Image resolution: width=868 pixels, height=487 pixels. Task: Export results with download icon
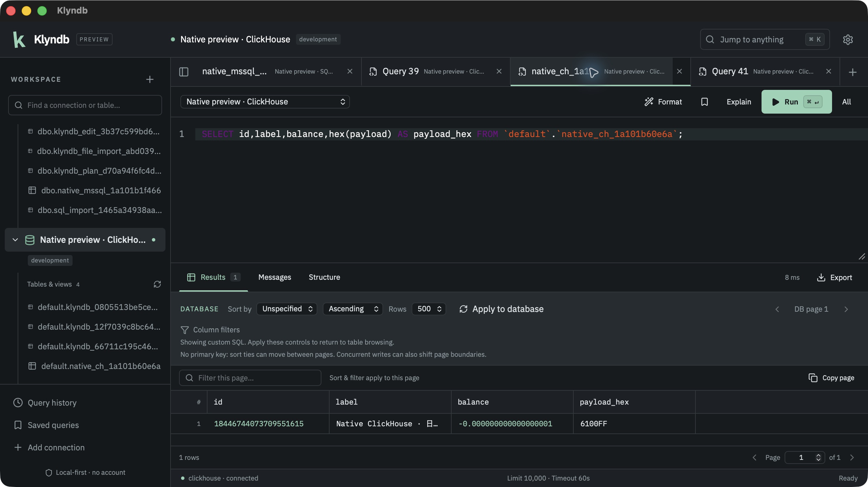pos(834,277)
